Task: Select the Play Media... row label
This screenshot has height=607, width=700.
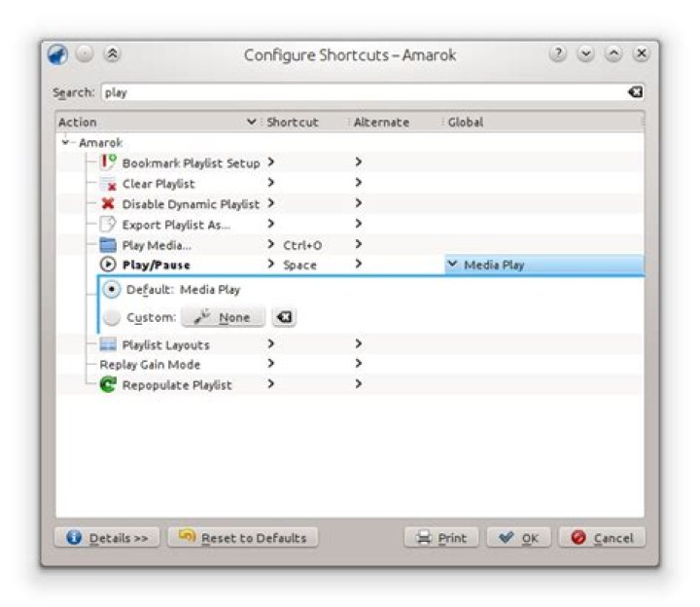Action: pyautogui.click(x=157, y=245)
